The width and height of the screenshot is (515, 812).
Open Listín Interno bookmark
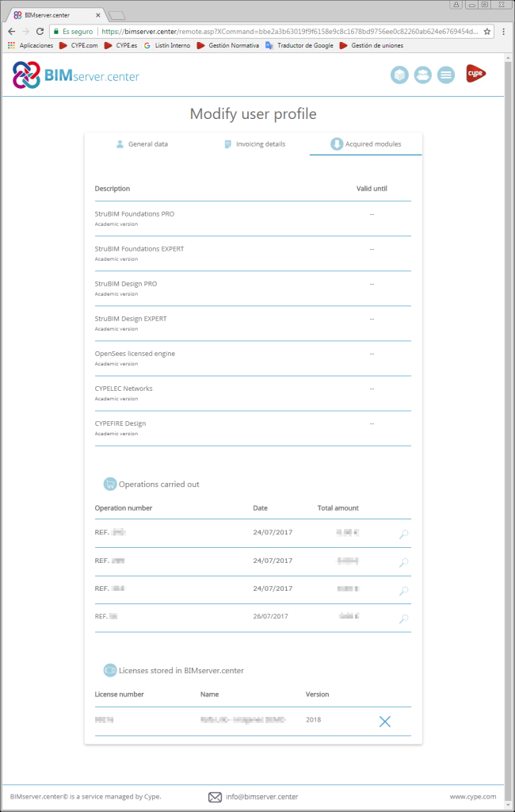click(166, 45)
